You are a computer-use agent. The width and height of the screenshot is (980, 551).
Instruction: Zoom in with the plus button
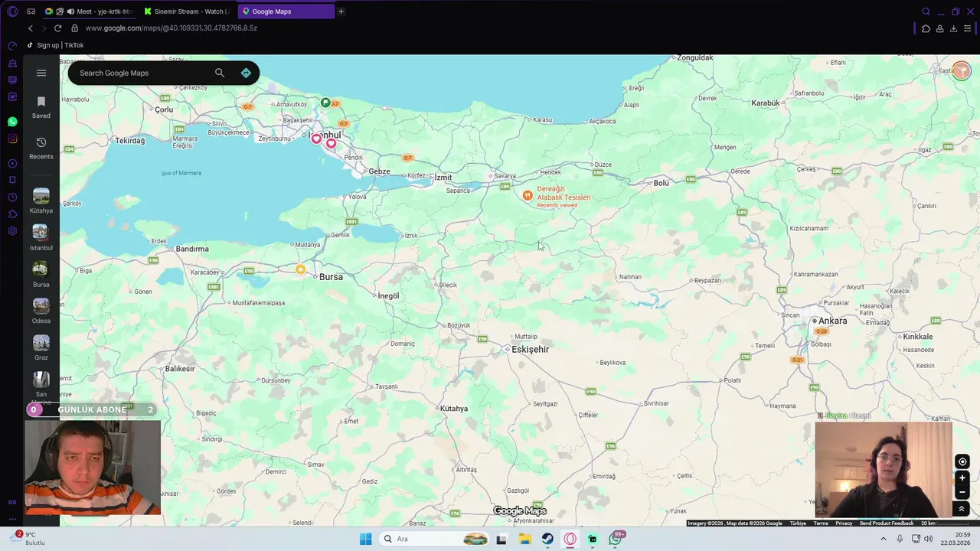(x=962, y=478)
